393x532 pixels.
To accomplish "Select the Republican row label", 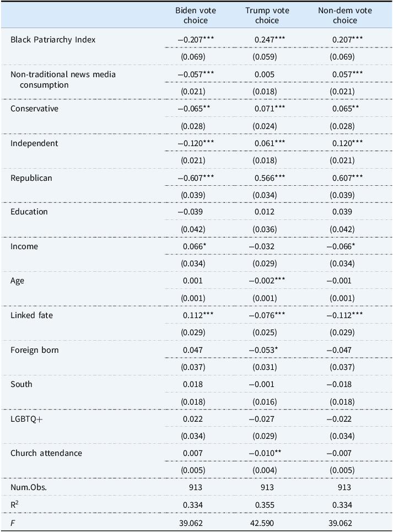I will (31, 178).
